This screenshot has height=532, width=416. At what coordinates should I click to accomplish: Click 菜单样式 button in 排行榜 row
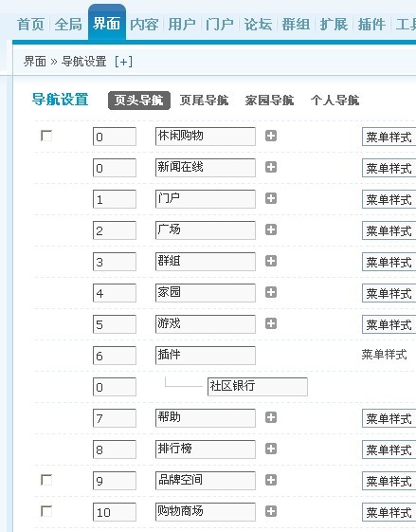coord(389,449)
